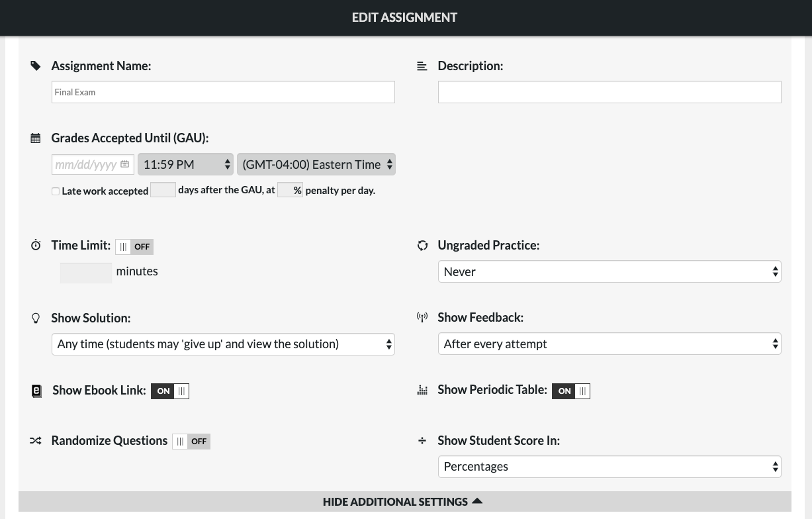Click the broadcast icon beside Show Feedback
812x519 pixels.
tap(422, 318)
